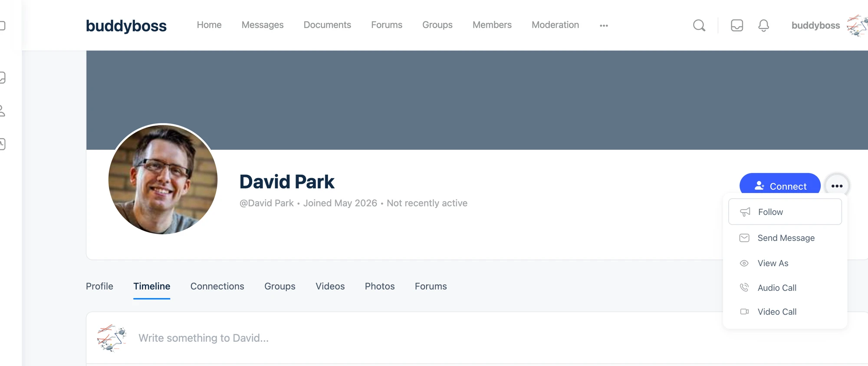Open the notifications bell icon
This screenshot has height=366, width=868.
(763, 25)
